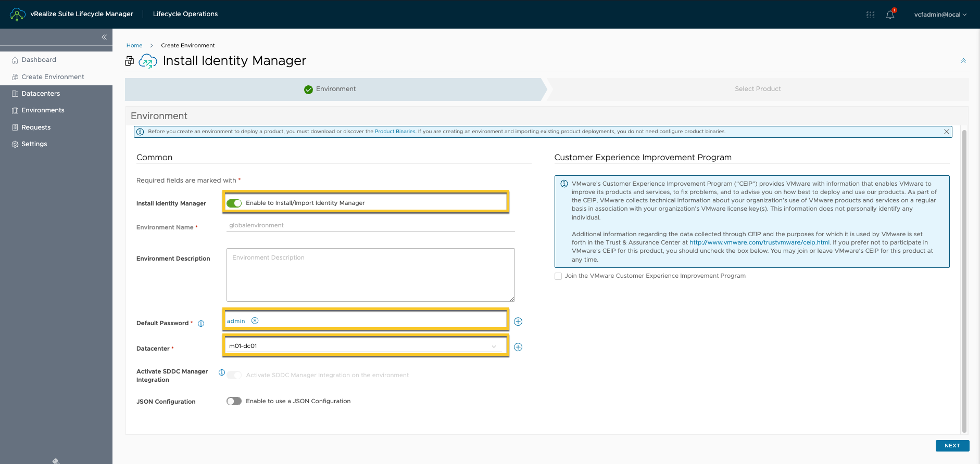The image size is (980, 464).
Task: Select the Select Product wizard step
Action: (x=758, y=89)
